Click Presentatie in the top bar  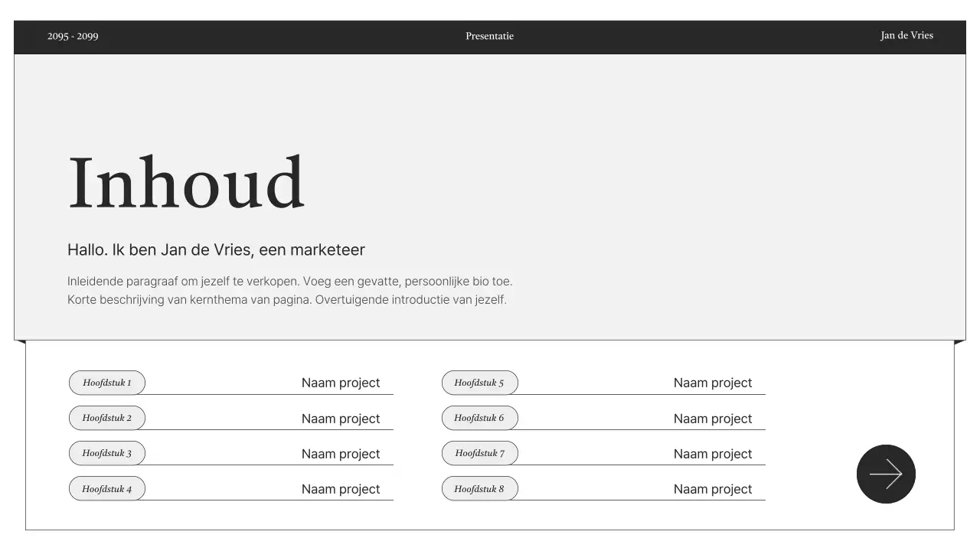click(x=489, y=35)
